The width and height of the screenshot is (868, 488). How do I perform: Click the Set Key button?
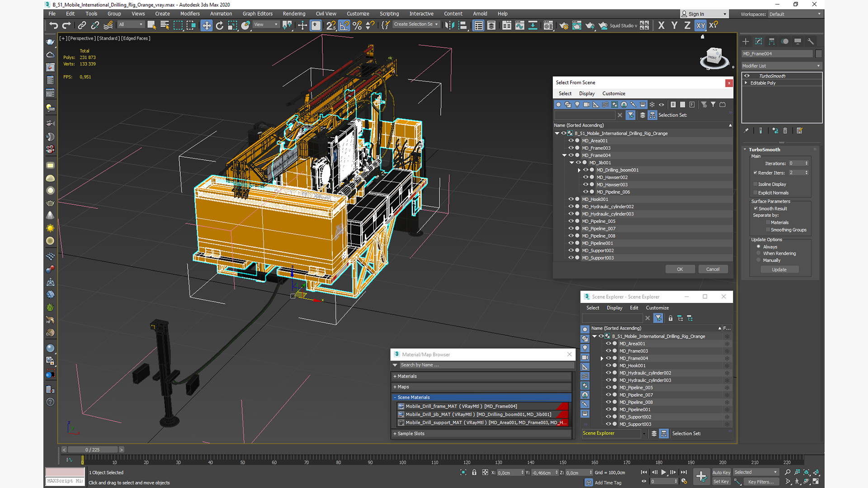click(x=721, y=481)
